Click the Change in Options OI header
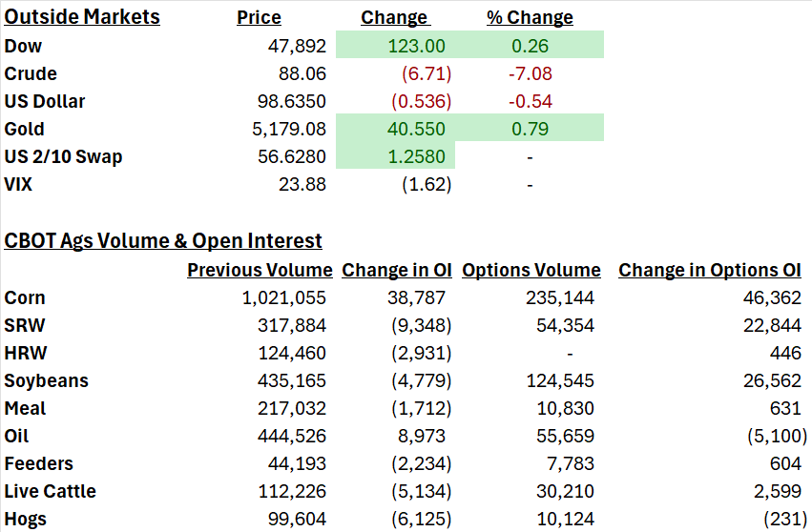 pyautogui.click(x=710, y=270)
